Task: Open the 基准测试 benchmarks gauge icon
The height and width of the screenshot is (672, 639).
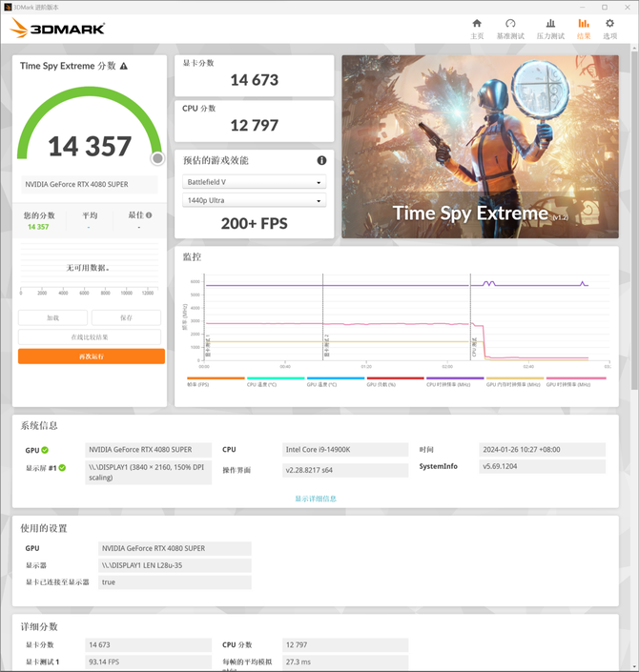Action: [510, 23]
